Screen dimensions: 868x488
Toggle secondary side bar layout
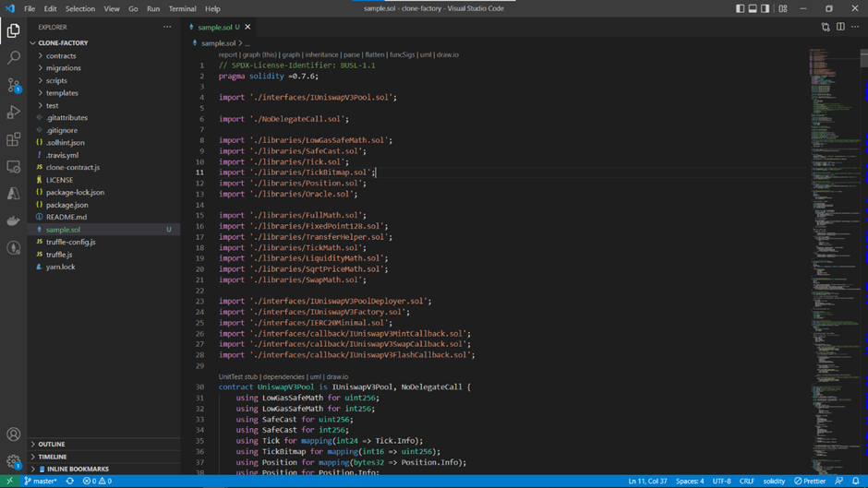tap(765, 8)
